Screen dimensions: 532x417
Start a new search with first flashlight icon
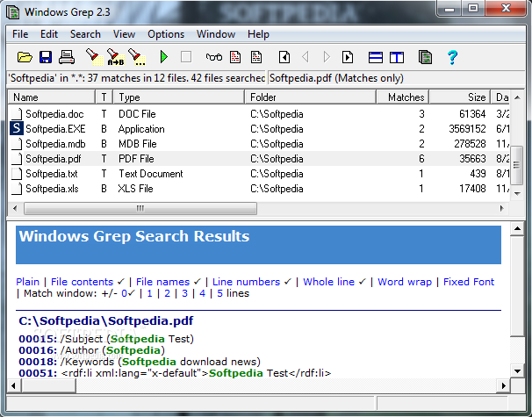point(94,57)
